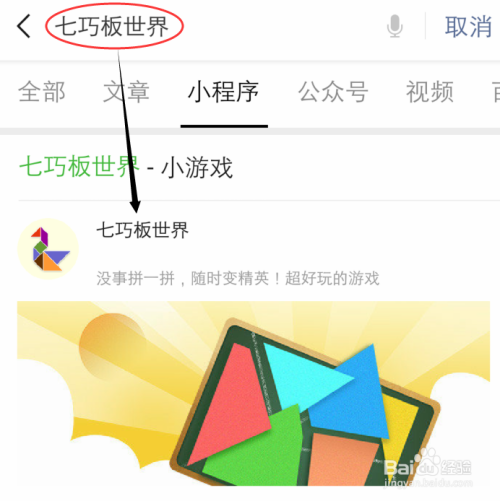Viewport: 500px width, 501px height.
Task: Tap the microphone voice search icon
Action: pos(395,26)
